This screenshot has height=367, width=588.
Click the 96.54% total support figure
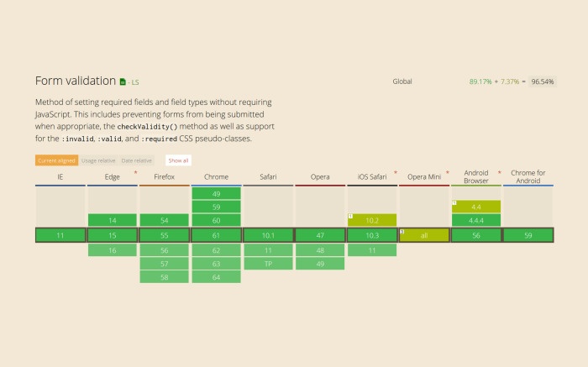point(543,81)
